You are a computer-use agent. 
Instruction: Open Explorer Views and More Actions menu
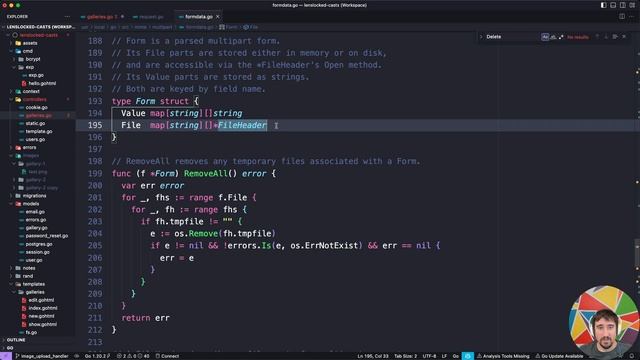67,17
